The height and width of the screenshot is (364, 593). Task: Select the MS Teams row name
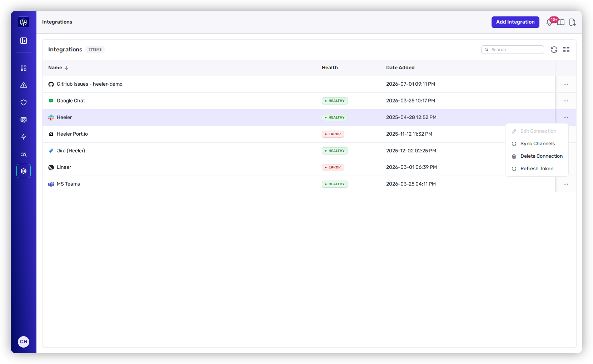point(68,184)
